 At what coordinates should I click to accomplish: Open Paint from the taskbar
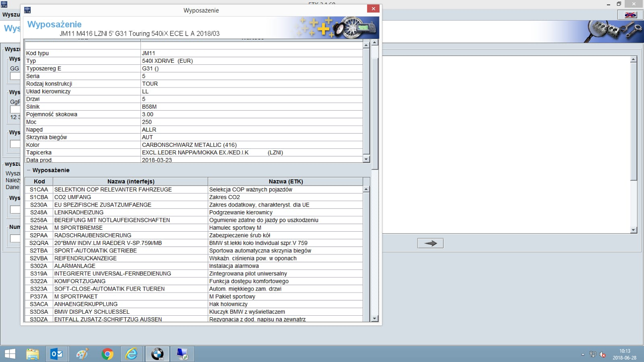[x=82, y=354]
